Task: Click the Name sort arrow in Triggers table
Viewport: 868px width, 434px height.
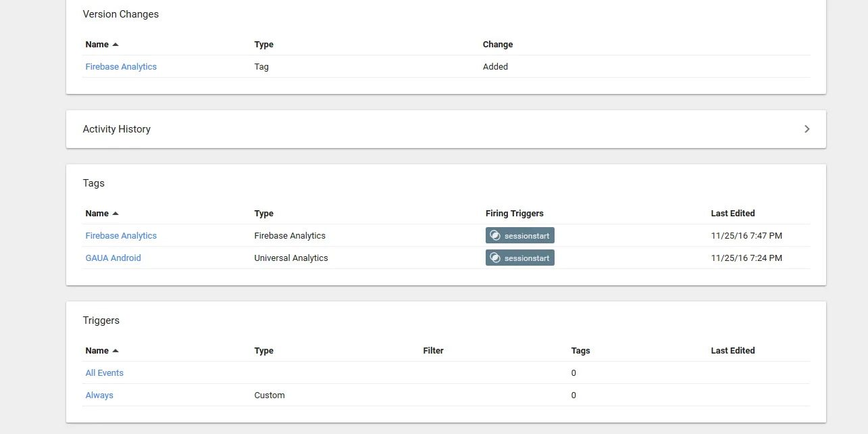Action: click(116, 351)
